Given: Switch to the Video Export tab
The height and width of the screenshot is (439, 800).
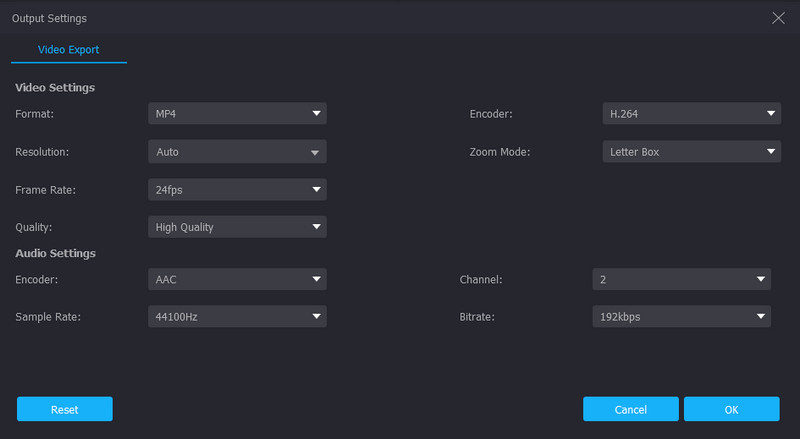Looking at the screenshot, I should pos(68,49).
